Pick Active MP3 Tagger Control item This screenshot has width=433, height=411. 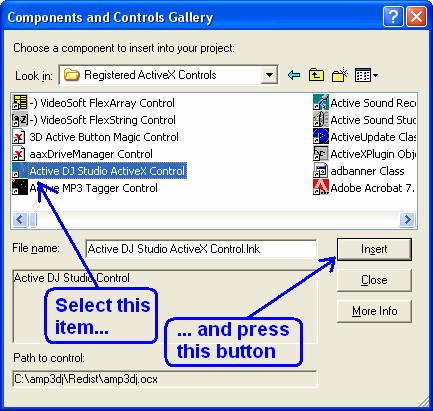pyautogui.click(x=85, y=188)
